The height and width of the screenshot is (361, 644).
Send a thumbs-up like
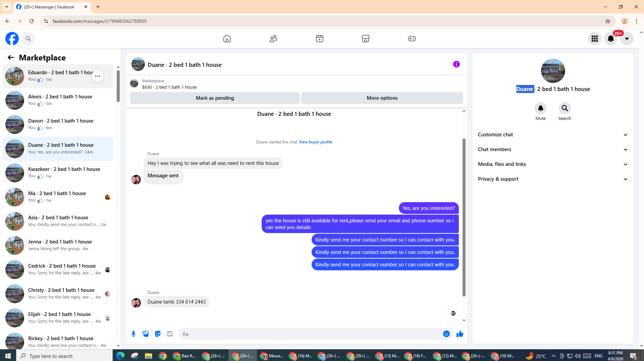pyautogui.click(x=460, y=334)
